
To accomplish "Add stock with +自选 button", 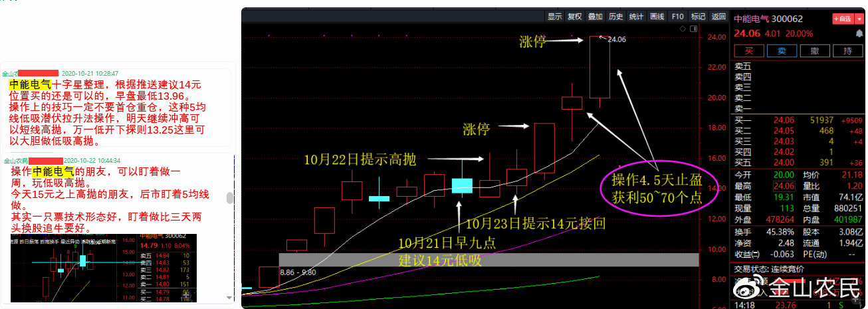I will point(843,19).
